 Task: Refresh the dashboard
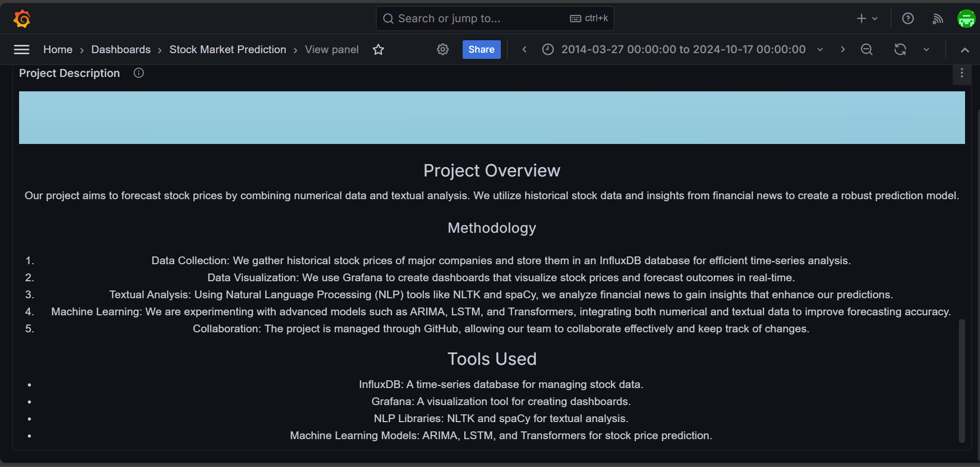point(900,50)
